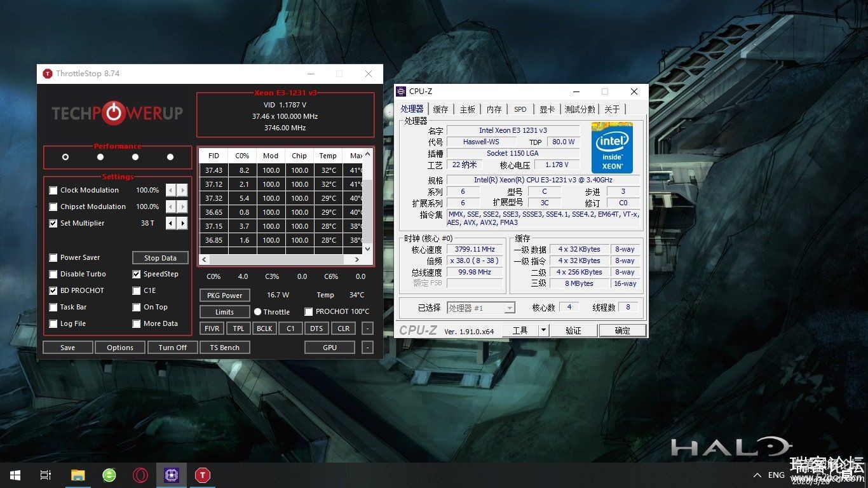Toggle PROCHOT 100°C checkbox
The image size is (868, 488).
click(x=309, y=311)
